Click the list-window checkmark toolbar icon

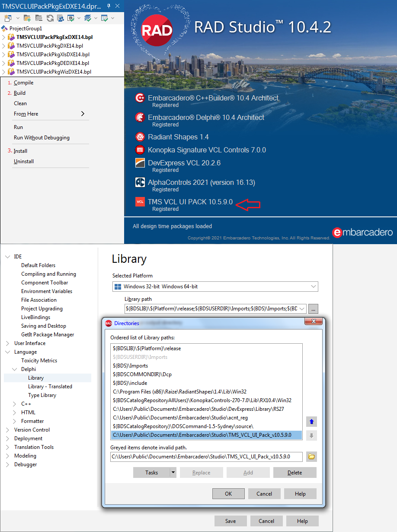[104, 18]
